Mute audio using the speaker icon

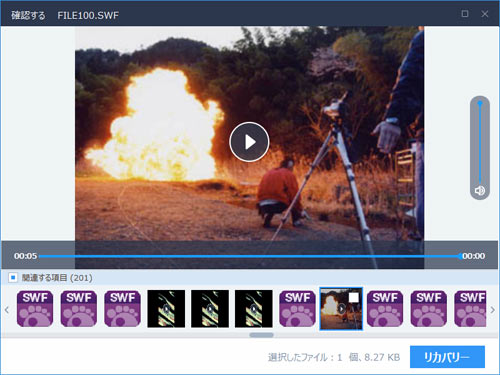click(480, 190)
